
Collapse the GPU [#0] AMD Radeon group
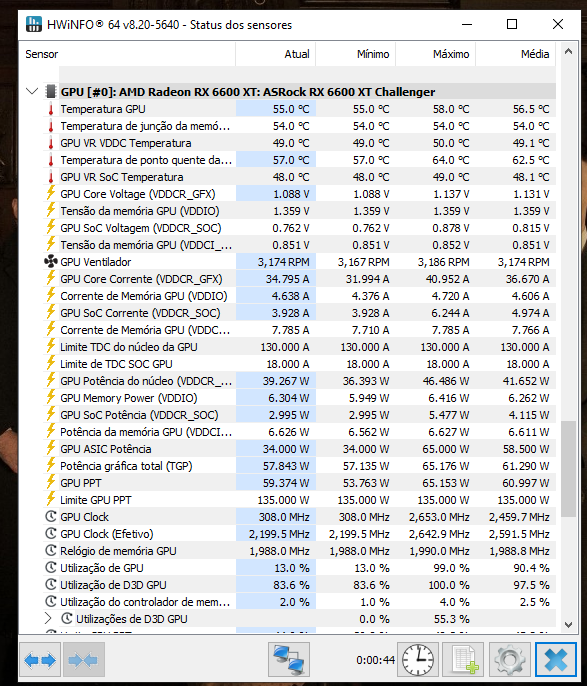click(x=31, y=91)
